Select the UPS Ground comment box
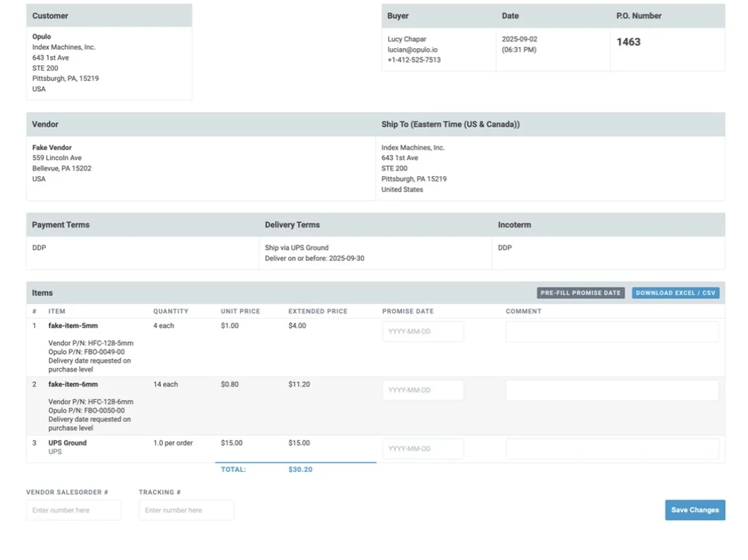Viewport: 748px width, 560px height. point(612,449)
